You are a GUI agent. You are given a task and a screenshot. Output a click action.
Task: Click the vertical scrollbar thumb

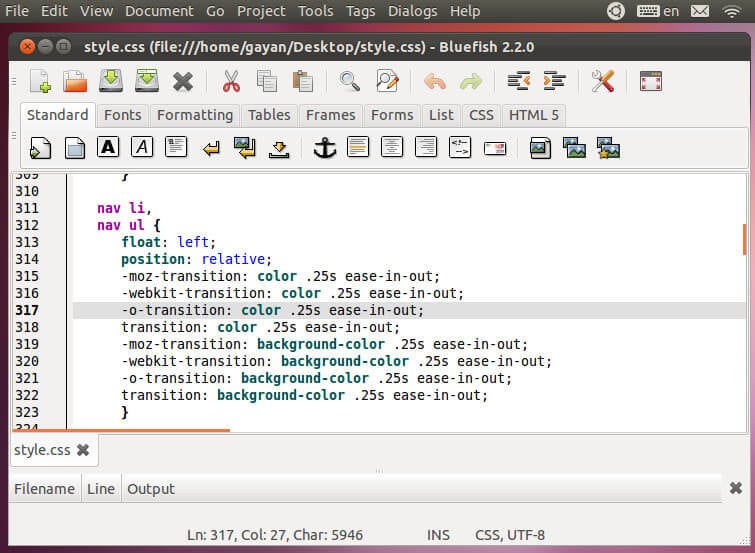tap(745, 239)
